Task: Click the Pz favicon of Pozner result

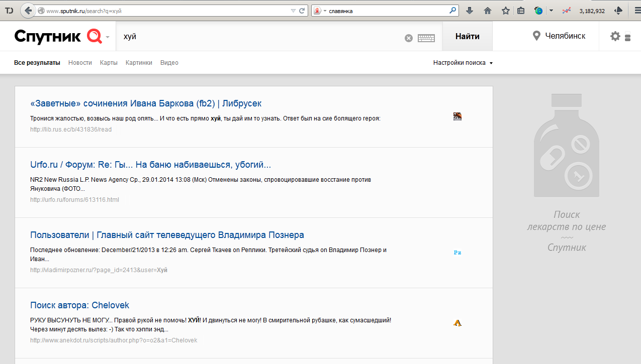Action: (x=457, y=253)
